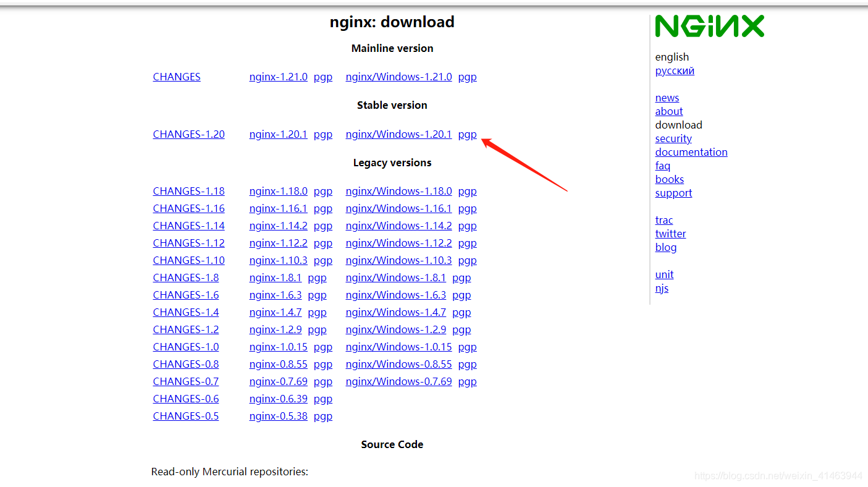Open CHANGES-1.4 changelog

186,312
